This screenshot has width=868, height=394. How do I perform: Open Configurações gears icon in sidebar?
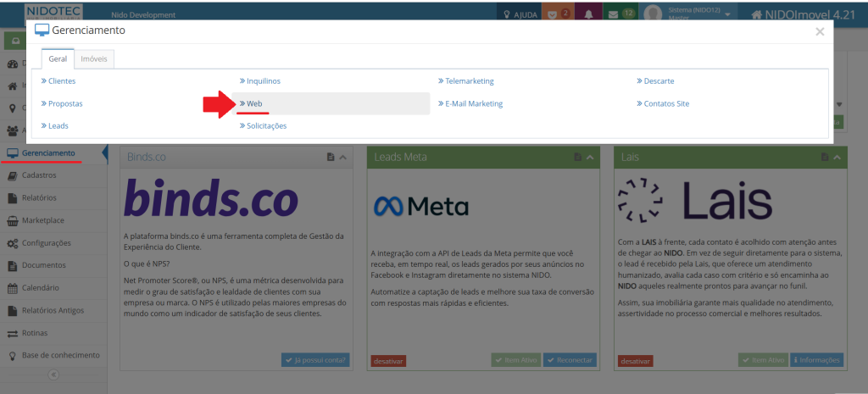[13, 243]
